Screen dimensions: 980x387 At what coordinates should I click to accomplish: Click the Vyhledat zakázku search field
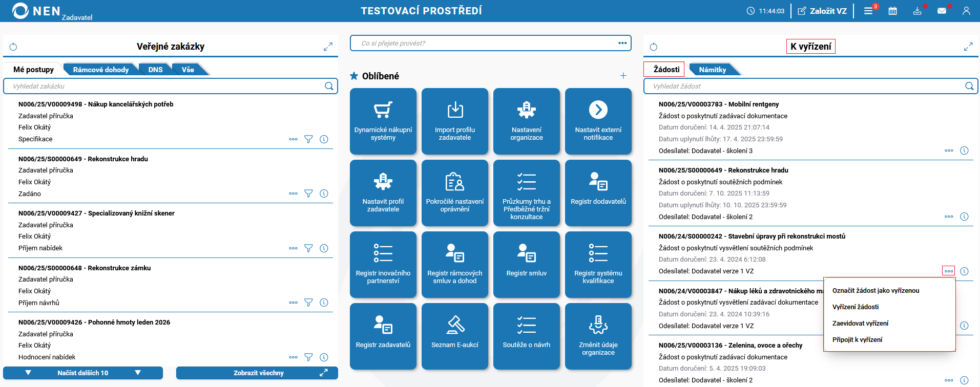[171, 86]
